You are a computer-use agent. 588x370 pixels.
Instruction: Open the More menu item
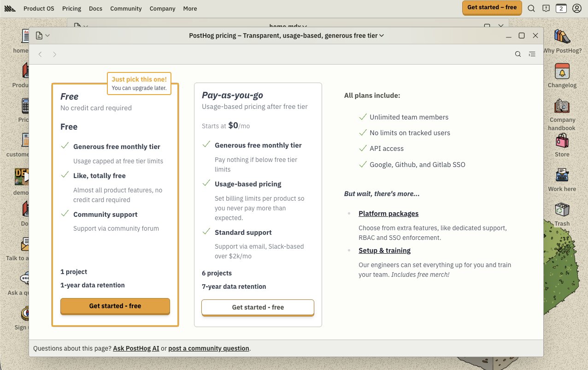pyautogui.click(x=190, y=8)
